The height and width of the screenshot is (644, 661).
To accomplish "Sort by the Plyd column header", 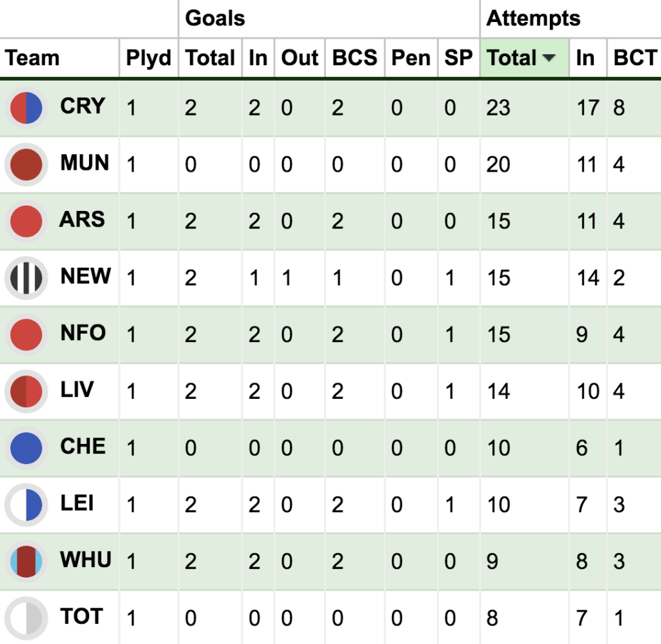I will pyautogui.click(x=148, y=58).
